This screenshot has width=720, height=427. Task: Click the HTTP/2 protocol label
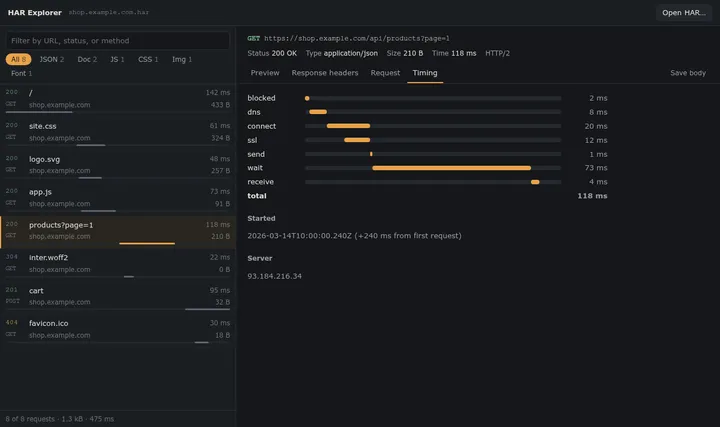coord(497,53)
